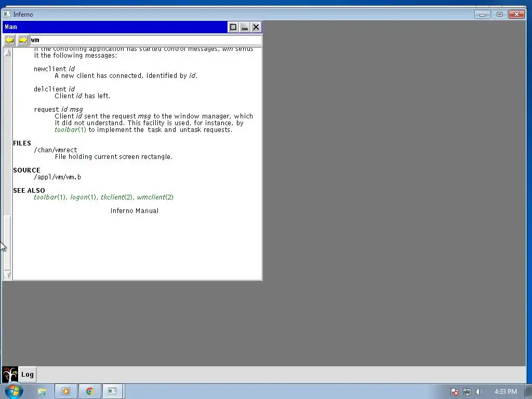
Task: Click the delclient id entry
Action: [x=54, y=89]
